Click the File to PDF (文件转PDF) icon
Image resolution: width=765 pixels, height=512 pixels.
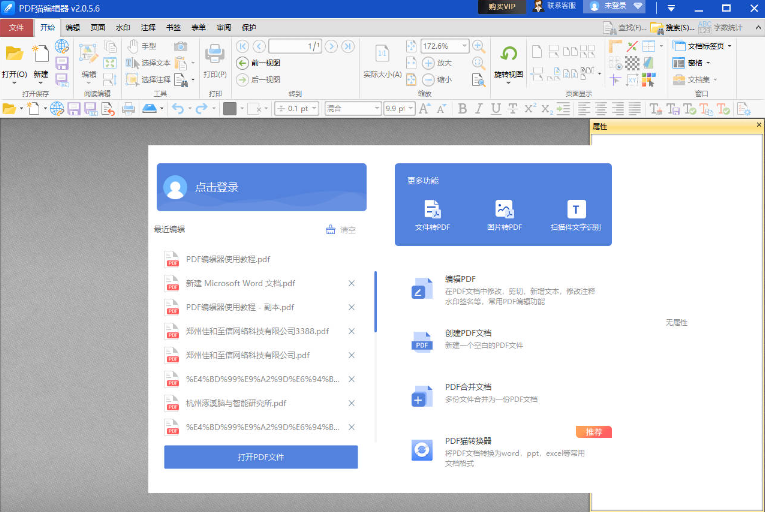432,209
